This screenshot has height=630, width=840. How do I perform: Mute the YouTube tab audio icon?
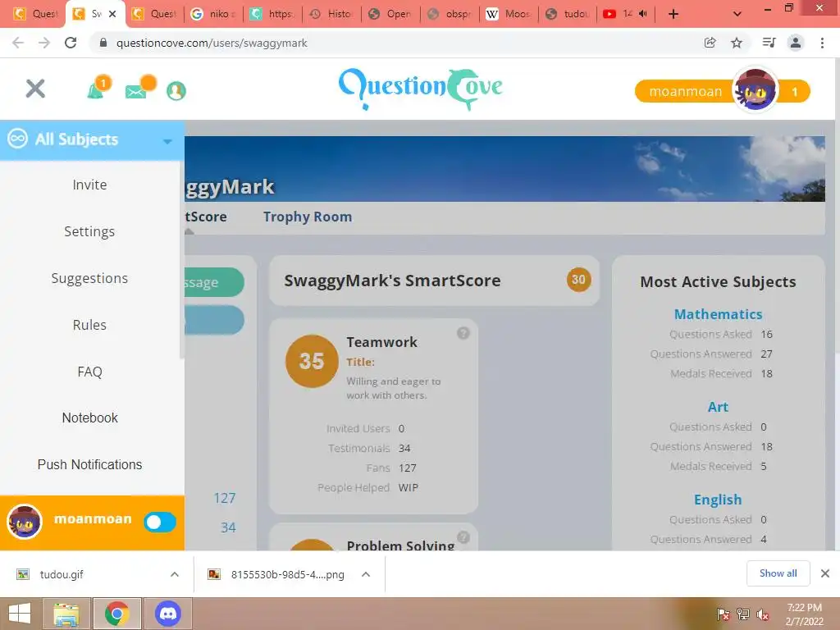click(x=643, y=14)
